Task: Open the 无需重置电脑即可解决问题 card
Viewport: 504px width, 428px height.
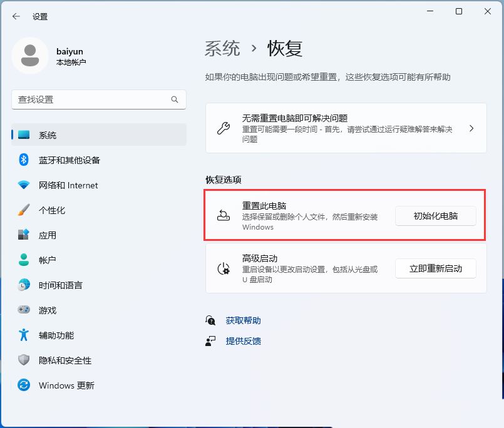Action: [x=346, y=128]
